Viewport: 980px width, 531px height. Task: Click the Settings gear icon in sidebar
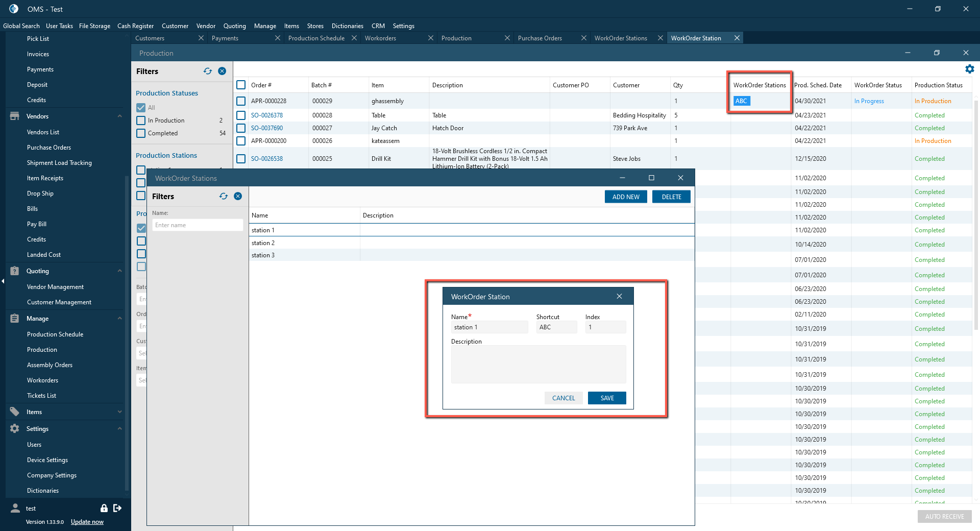(x=14, y=428)
